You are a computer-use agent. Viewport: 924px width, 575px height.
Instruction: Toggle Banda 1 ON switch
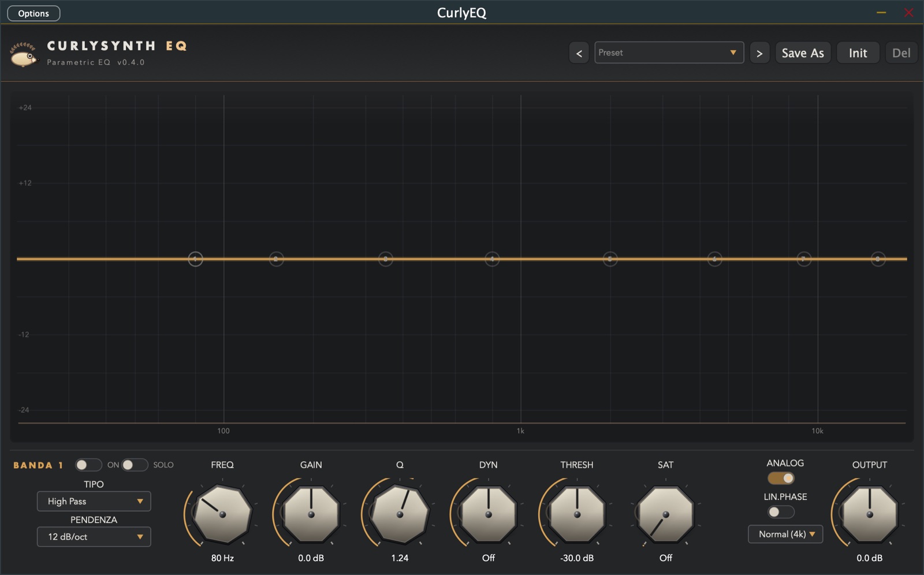[88, 465]
